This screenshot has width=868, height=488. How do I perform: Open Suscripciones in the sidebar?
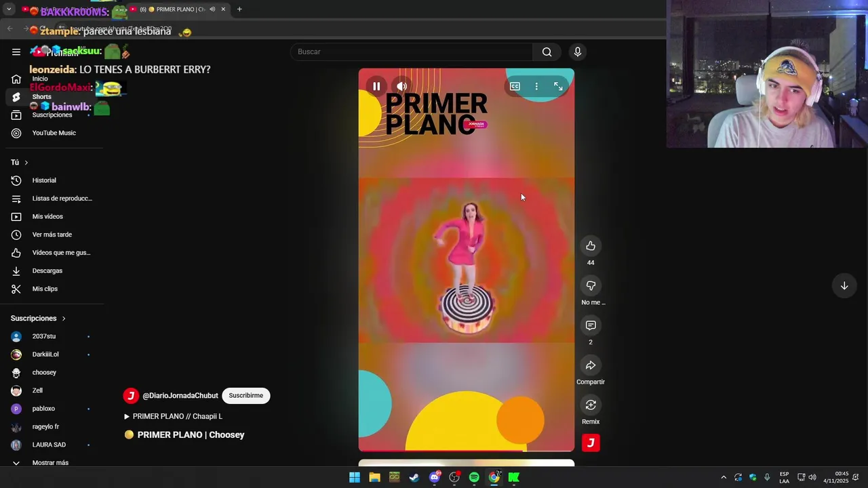[52, 115]
